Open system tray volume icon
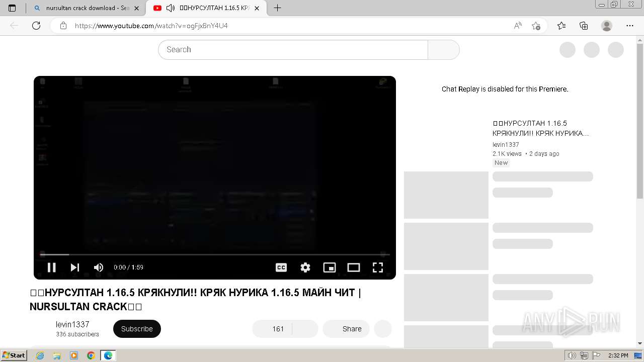This screenshot has height=362, width=644. pos(572,355)
